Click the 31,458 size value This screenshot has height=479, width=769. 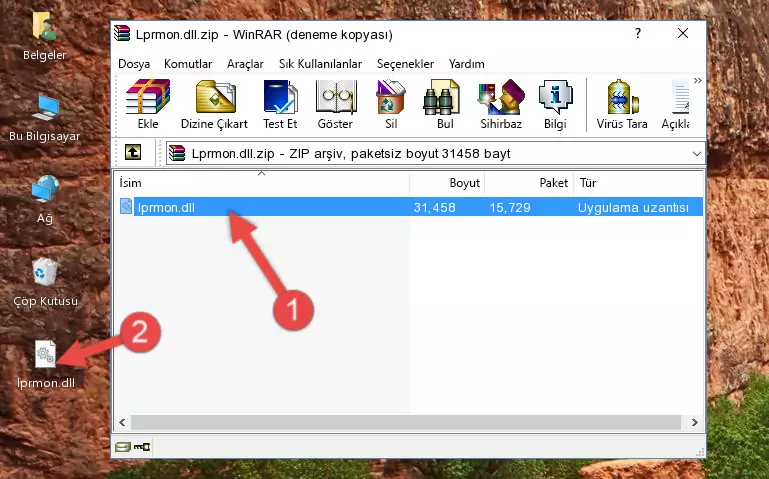coord(434,207)
